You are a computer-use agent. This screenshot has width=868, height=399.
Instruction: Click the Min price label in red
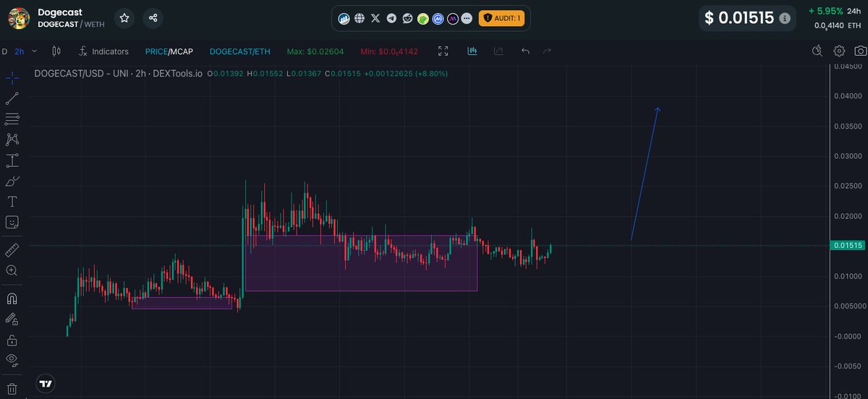click(x=389, y=51)
